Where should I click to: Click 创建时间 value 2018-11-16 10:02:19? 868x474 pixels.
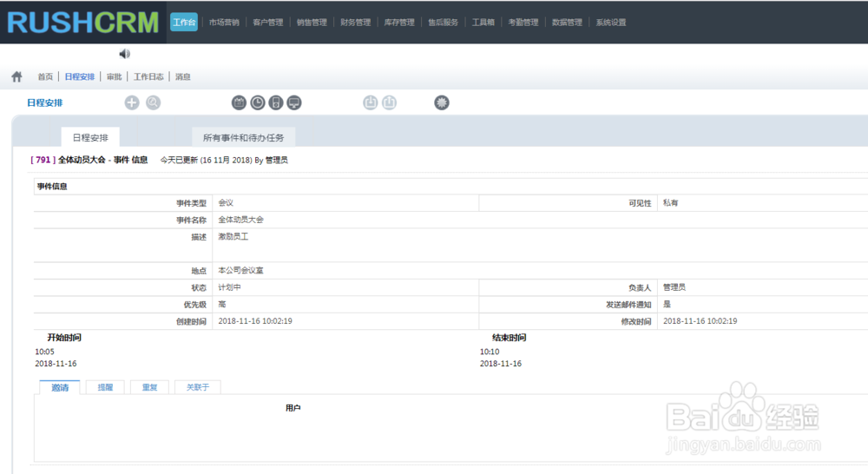click(255, 320)
